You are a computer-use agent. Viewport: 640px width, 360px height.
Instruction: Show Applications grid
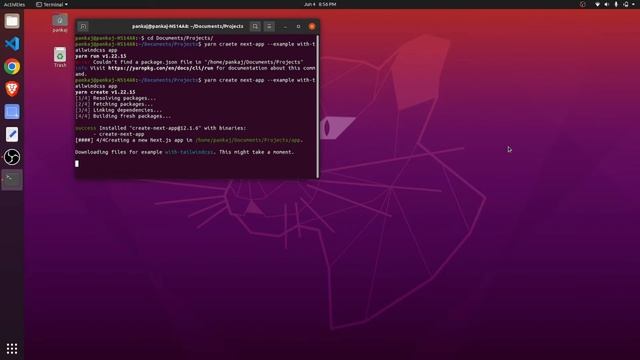12,348
